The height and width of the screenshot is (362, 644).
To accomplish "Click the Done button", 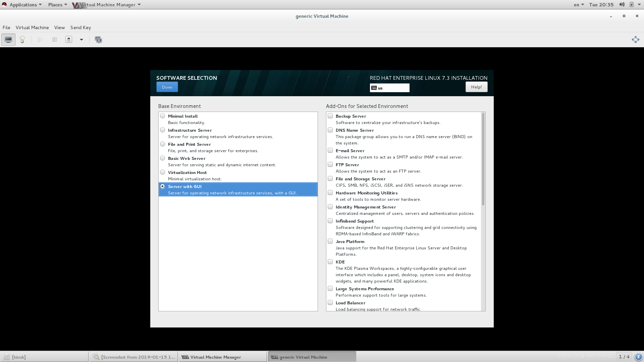I will [167, 86].
